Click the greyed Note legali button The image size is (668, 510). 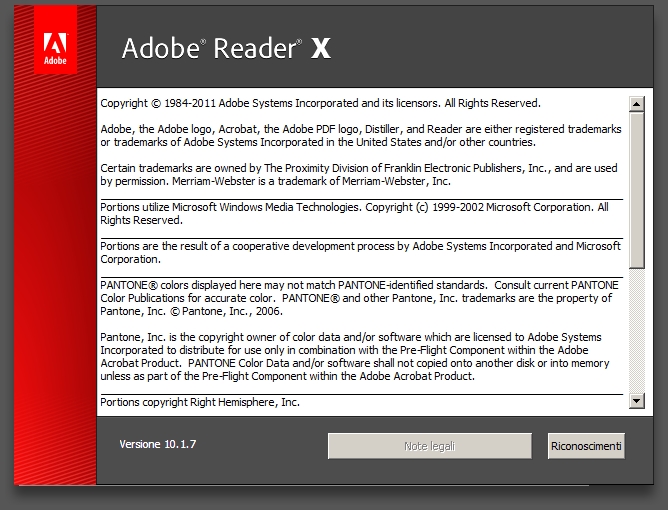pos(429,446)
